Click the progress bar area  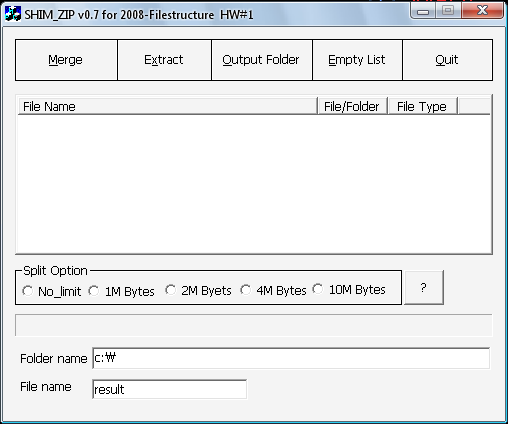pos(254,325)
